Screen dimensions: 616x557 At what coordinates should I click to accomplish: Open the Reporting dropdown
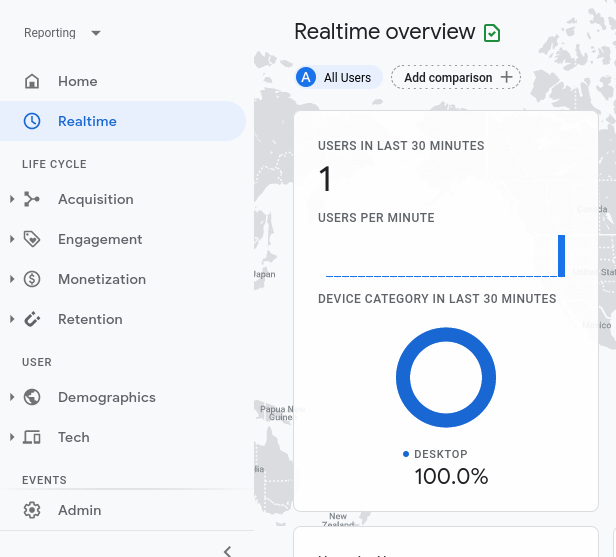[x=62, y=33]
